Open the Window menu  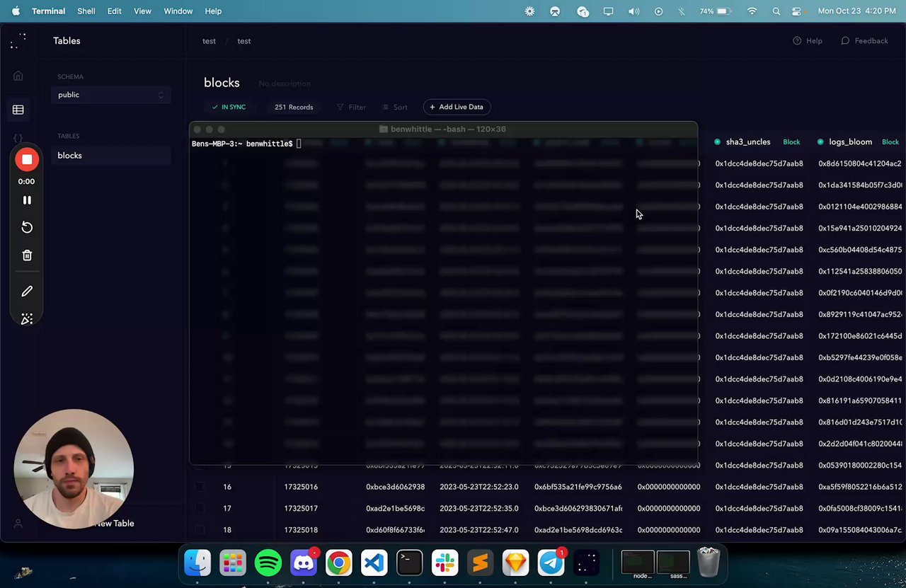click(x=178, y=11)
